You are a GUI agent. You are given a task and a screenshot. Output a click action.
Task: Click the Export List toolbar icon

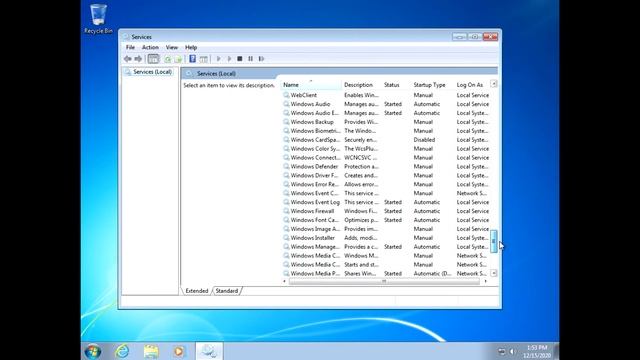tap(178, 59)
